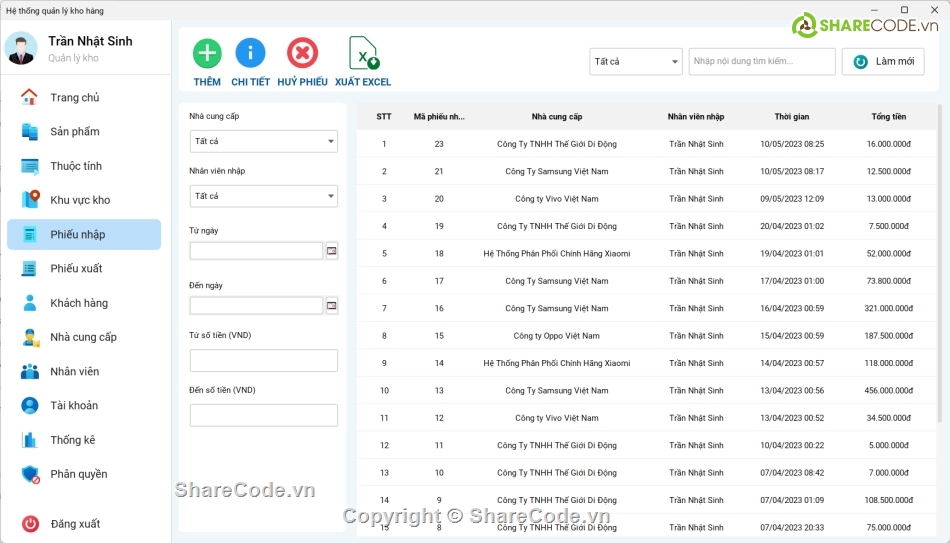Click the search content input field
This screenshot has width=950, height=543.
762,62
